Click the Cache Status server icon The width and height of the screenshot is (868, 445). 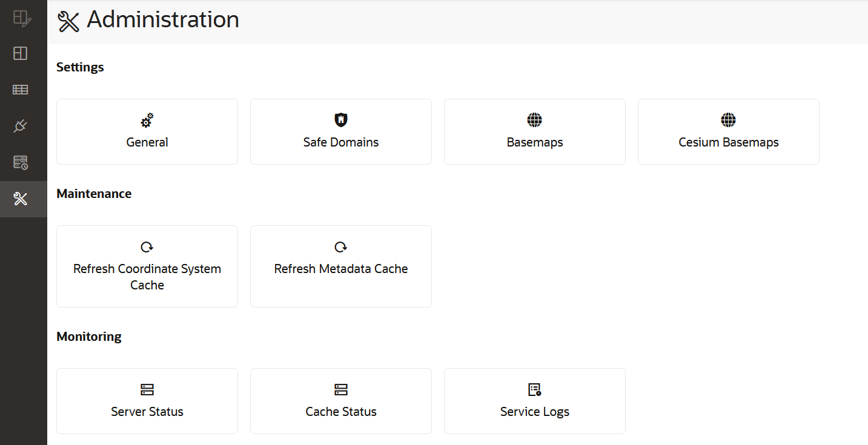pos(341,389)
